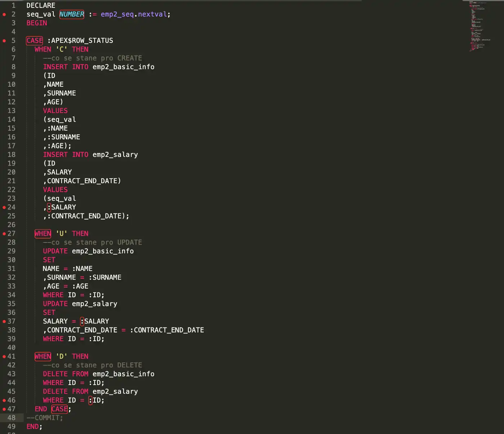Viewport: 504px width, 434px height.
Task: Click the red gutter dot beside line 5
Action: coord(4,41)
